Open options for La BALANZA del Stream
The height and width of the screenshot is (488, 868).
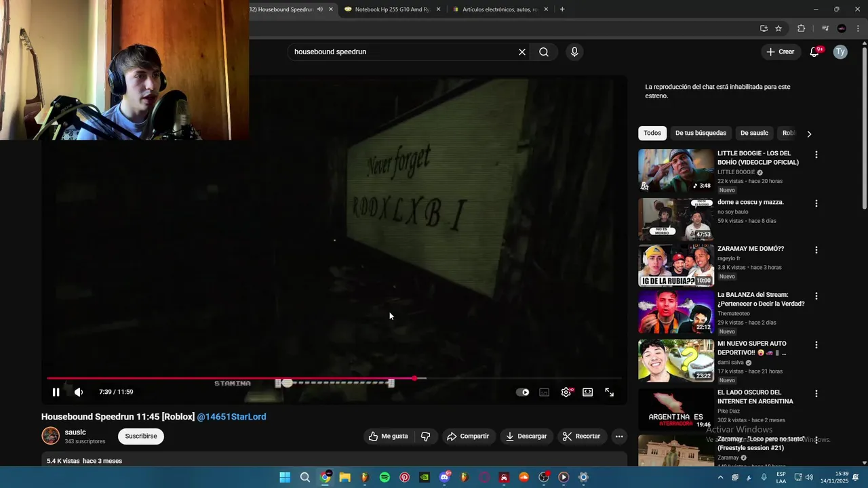(816, 296)
